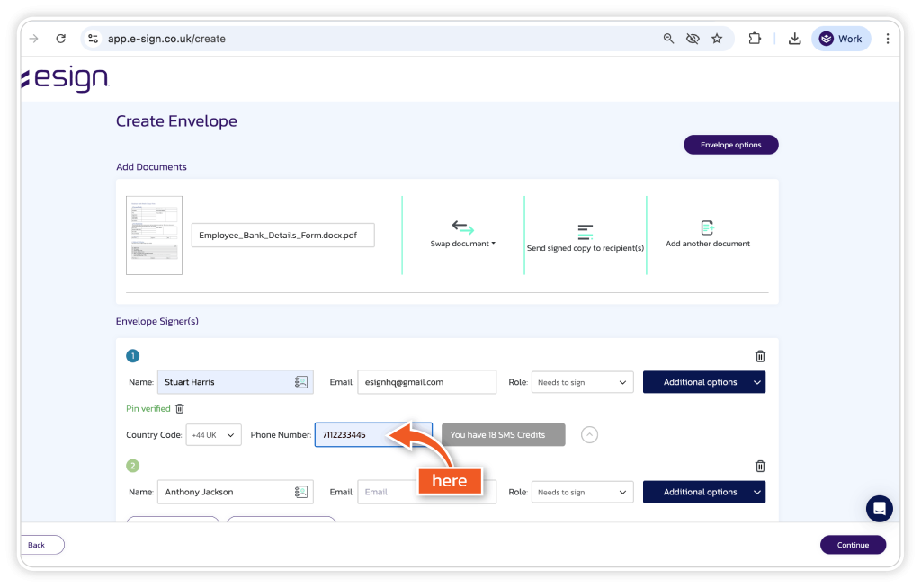Click the Envelope options button
This screenshot has width=921, height=588.
pos(730,145)
